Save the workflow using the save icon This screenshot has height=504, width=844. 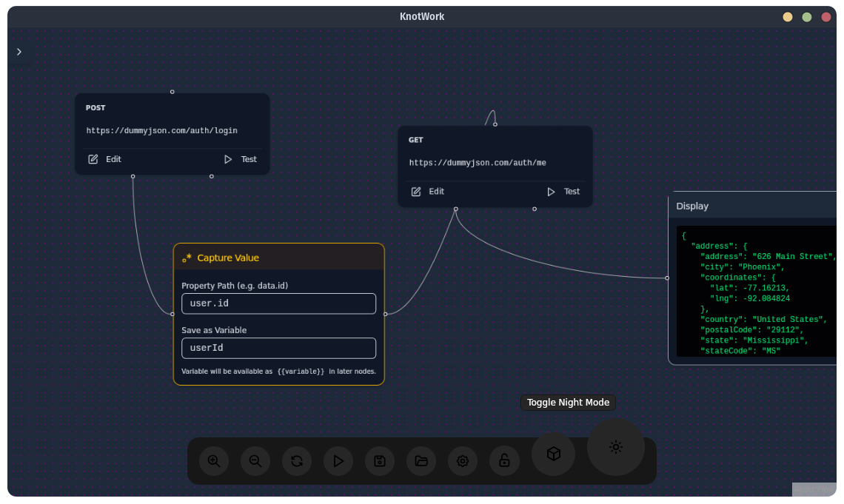point(380,460)
